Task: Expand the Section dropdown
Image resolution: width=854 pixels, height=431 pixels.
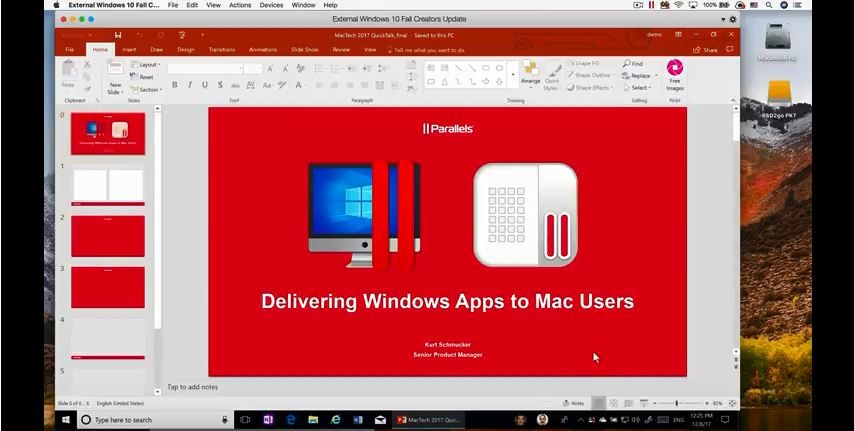Action: pos(147,89)
